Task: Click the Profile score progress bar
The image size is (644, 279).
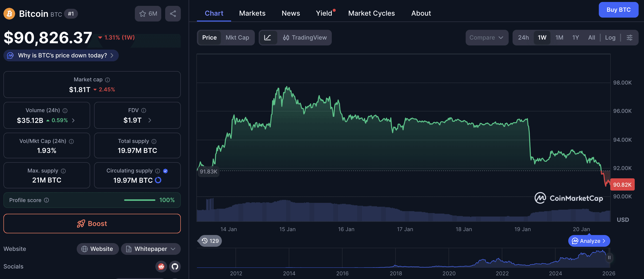Action: pos(140,200)
